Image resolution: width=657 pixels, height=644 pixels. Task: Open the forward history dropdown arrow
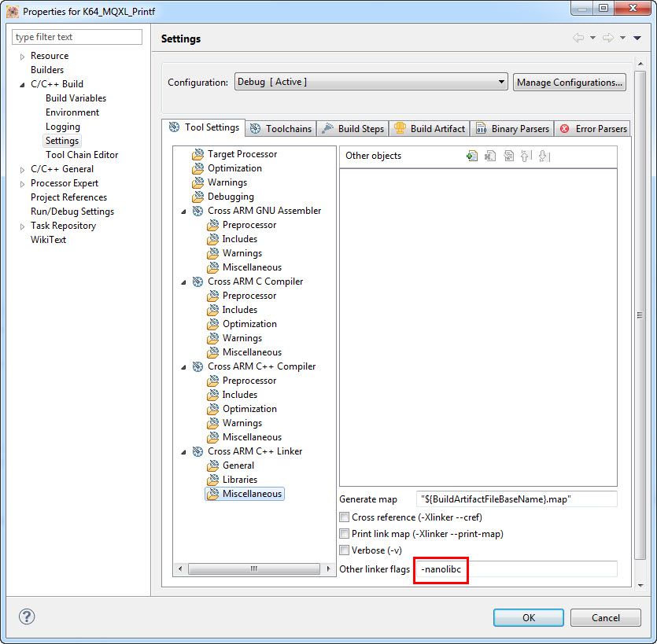pos(622,38)
